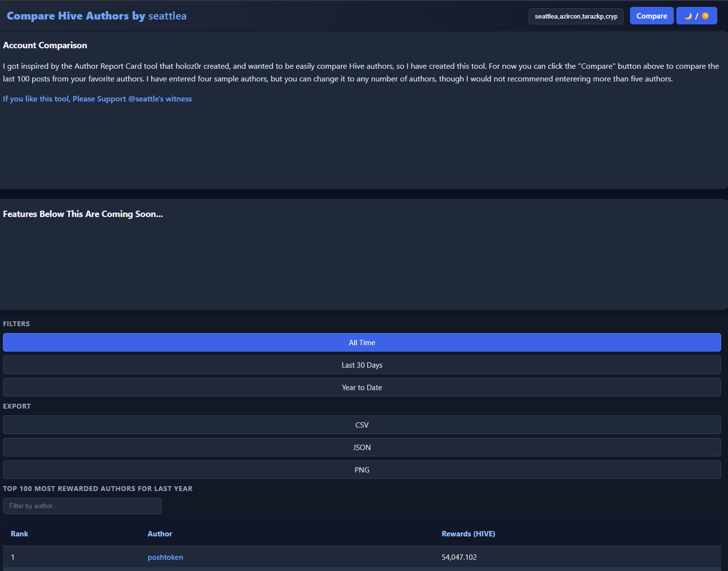Focus the author names input field

click(576, 16)
